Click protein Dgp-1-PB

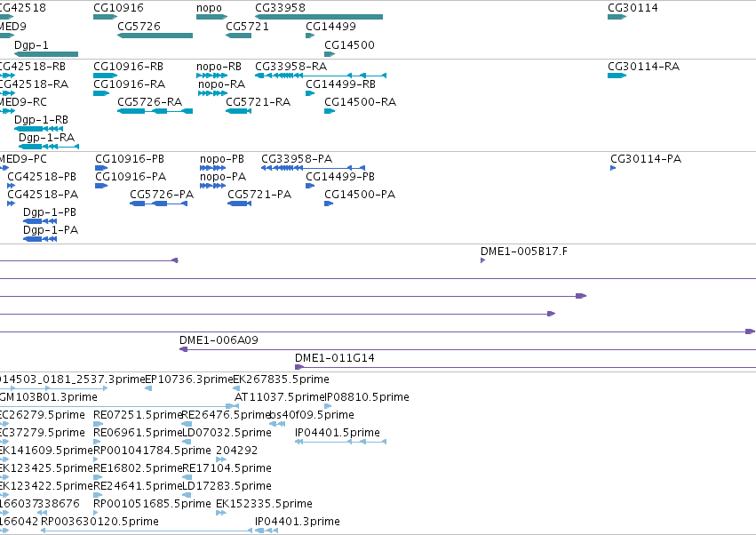point(50,212)
